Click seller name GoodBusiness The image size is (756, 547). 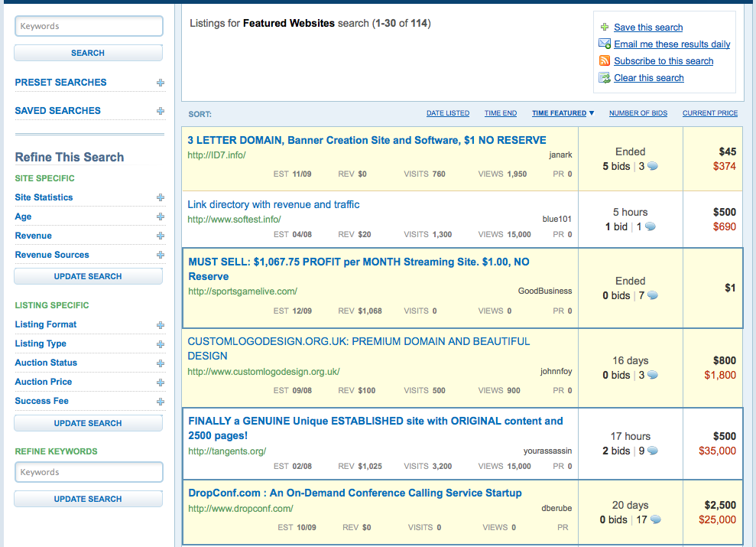(x=545, y=291)
